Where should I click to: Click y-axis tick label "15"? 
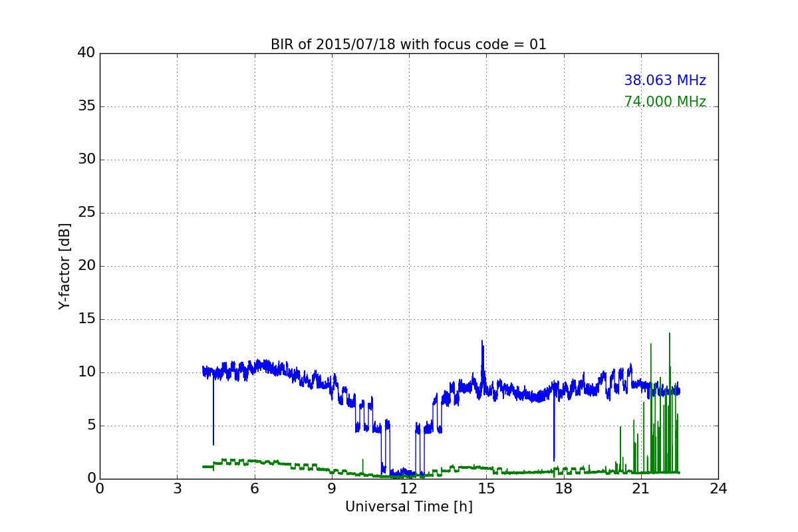pyautogui.click(x=86, y=319)
